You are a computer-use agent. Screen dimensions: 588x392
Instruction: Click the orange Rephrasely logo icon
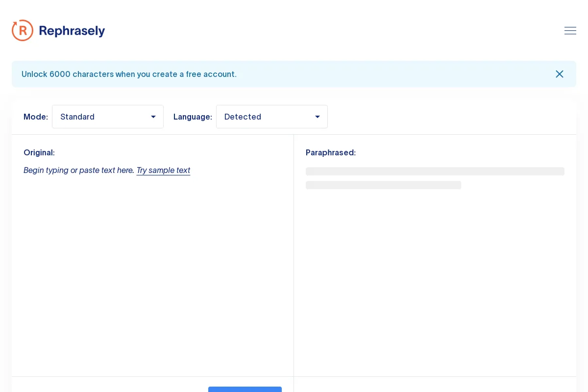tap(23, 30)
